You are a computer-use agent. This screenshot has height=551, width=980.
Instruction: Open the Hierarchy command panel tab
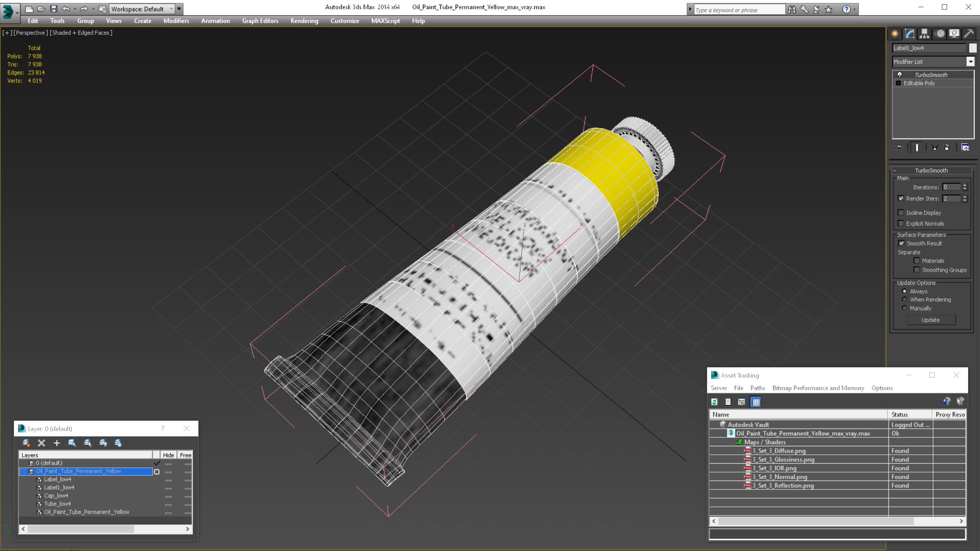925,33
